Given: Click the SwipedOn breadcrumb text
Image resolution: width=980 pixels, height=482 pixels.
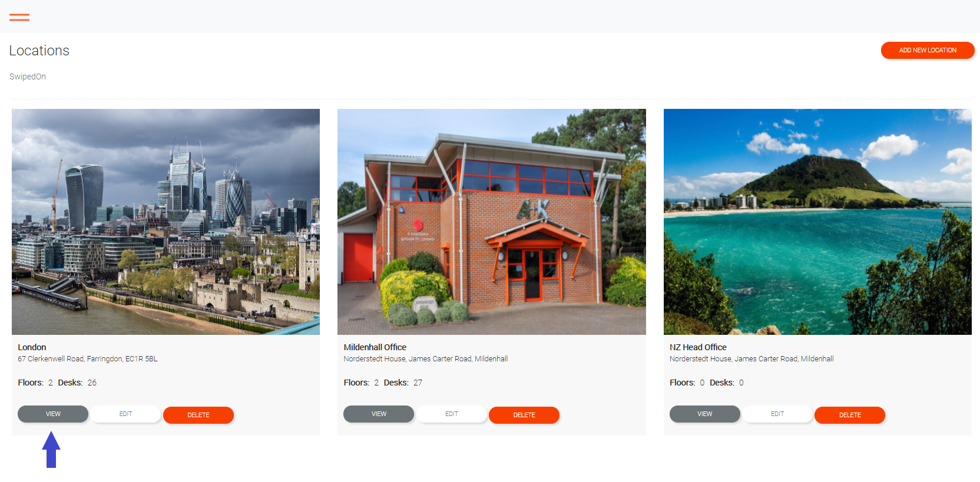Looking at the screenshot, I should (x=28, y=77).
